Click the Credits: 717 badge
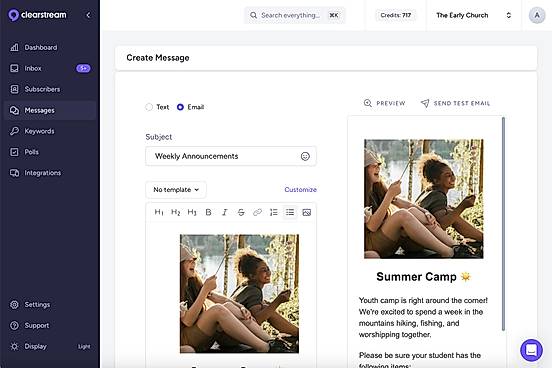Viewport: 552px width, 368px height. 396,15
